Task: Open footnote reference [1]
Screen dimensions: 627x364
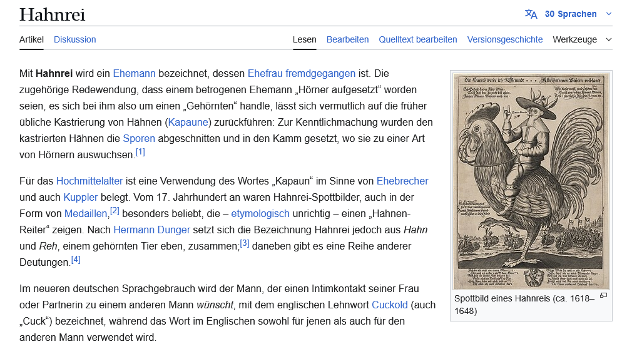Action: coord(140,152)
